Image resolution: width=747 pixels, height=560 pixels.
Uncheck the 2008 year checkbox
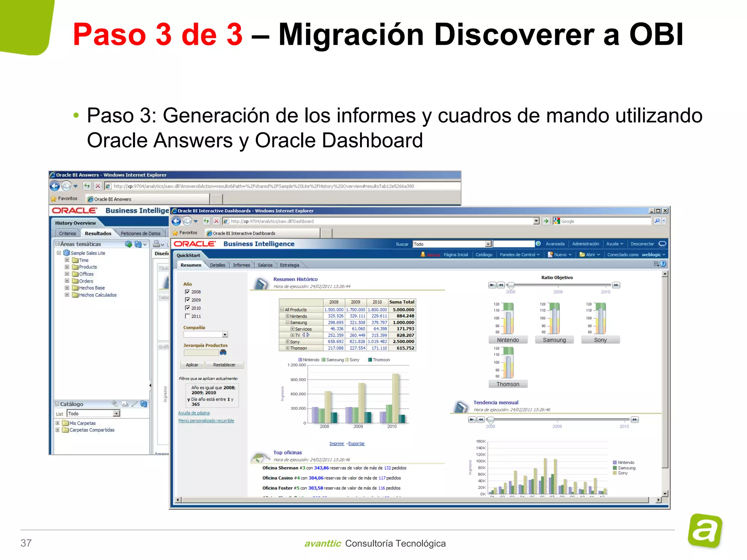[x=187, y=292]
